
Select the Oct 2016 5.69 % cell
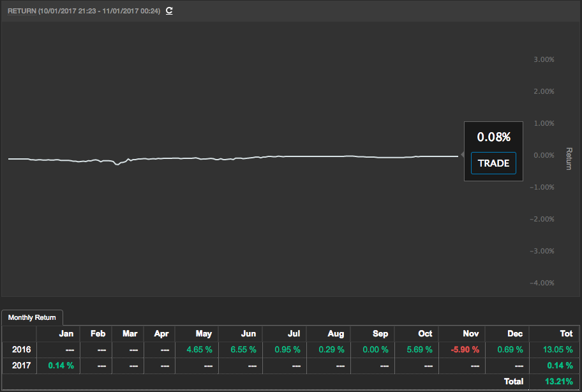coord(419,350)
